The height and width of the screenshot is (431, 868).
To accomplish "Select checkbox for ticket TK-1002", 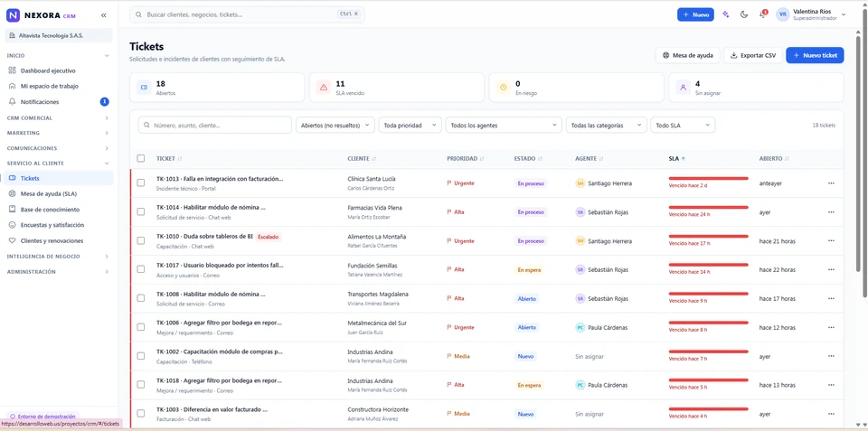I will click(x=141, y=356).
